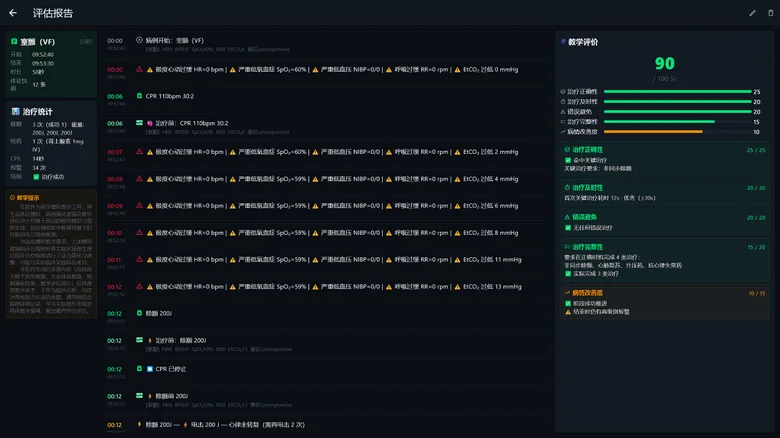Open the 除颤 200J event at 00:12
Screen dimensions: 780x438
point(326,317)
